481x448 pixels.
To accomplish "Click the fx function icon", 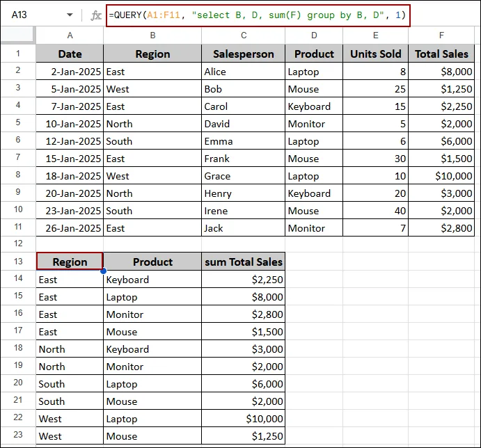I will pyautogui.click(x=96, y=15).
